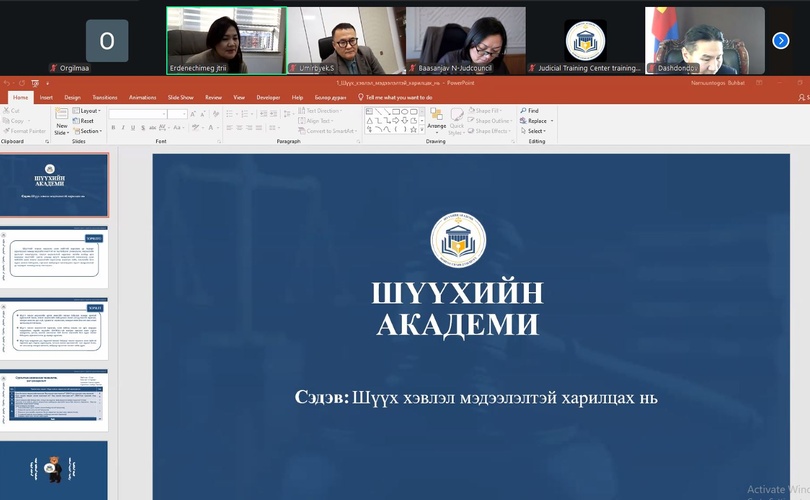
Task: Open Text Direction dropdown
Action: [x=320, y=111]
